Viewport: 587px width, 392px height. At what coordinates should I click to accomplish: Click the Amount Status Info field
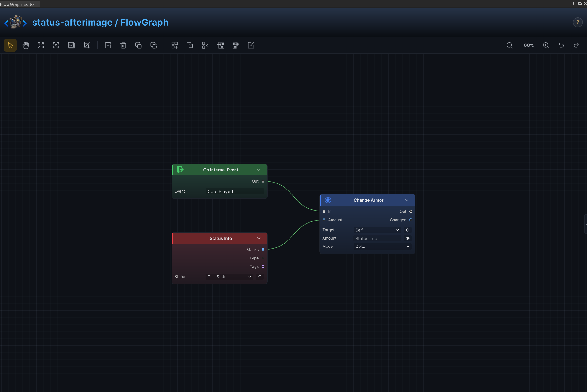(377, 239)
